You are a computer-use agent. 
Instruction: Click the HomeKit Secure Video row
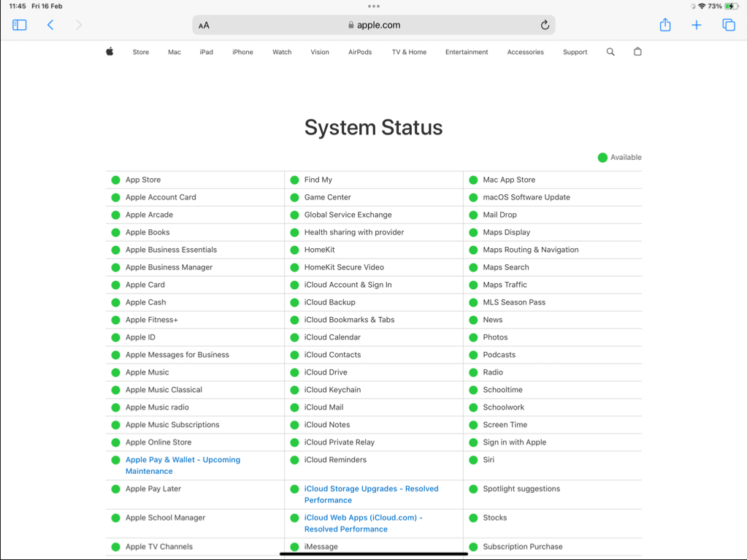[x=374, y=267]
